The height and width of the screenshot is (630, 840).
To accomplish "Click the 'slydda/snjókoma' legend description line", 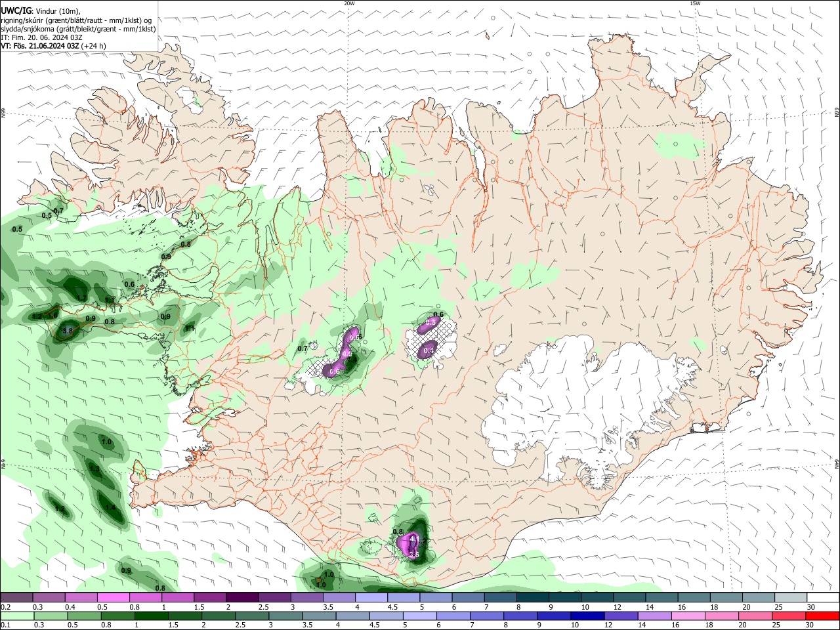I will pyautogui.click(x=79, y=29).
